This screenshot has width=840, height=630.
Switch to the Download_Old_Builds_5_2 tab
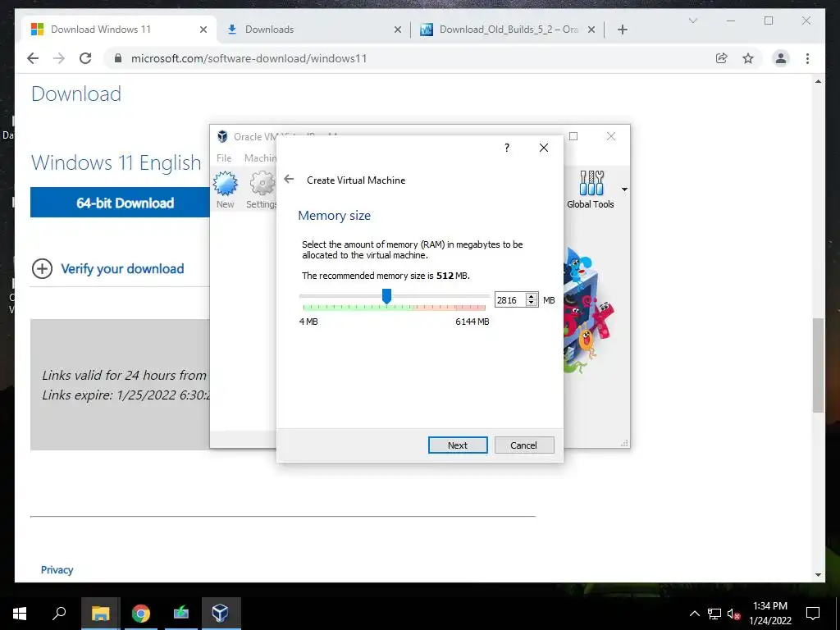click(509, 30)
